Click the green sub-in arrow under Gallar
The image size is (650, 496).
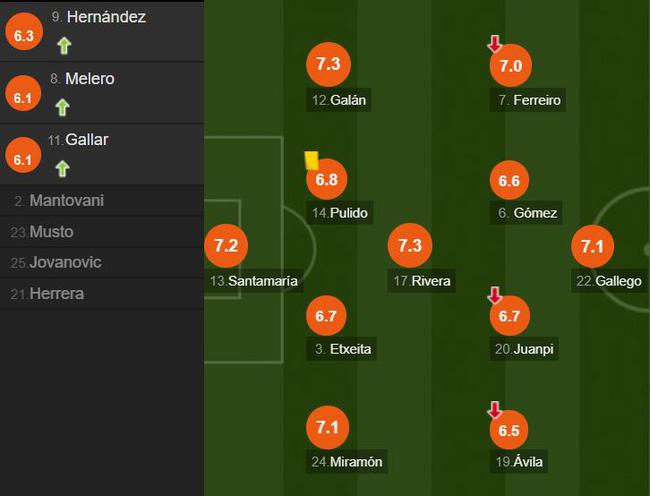(63, 168)
